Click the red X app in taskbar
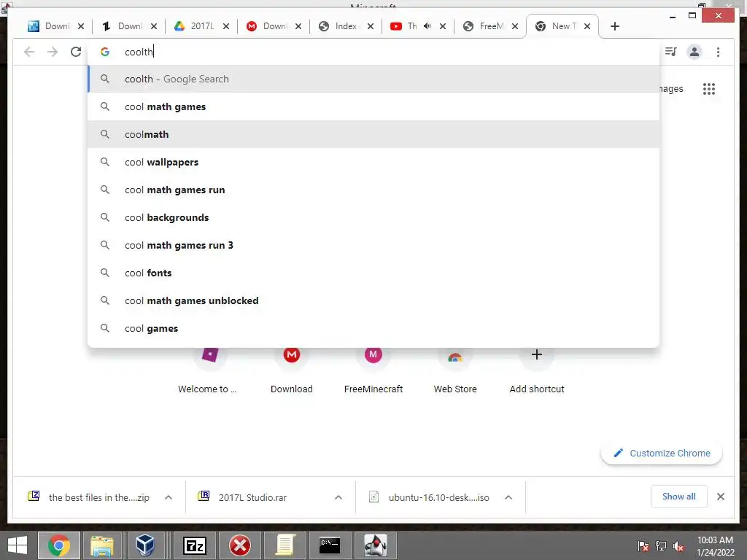 (240, 545)
